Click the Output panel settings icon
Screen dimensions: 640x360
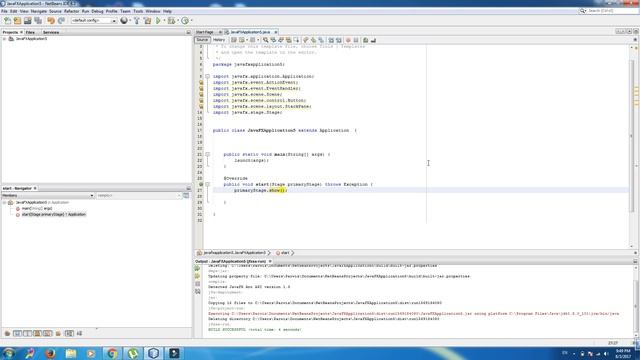(x=198, y=291)
